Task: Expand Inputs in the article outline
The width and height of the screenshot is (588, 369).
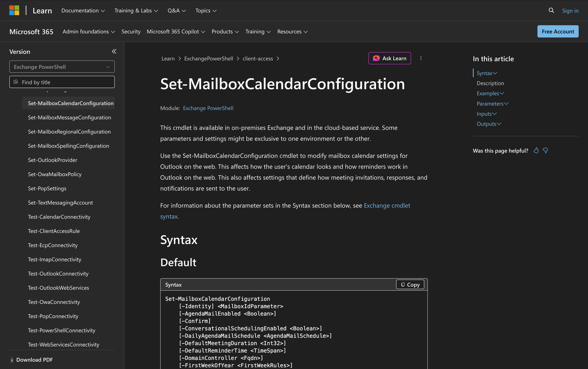Action: (487, 113)
